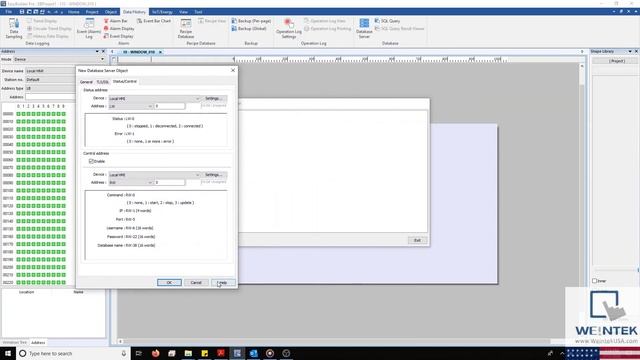Click the Address input in Address panel
Screen dimensions: 640x360
[51, 97]
